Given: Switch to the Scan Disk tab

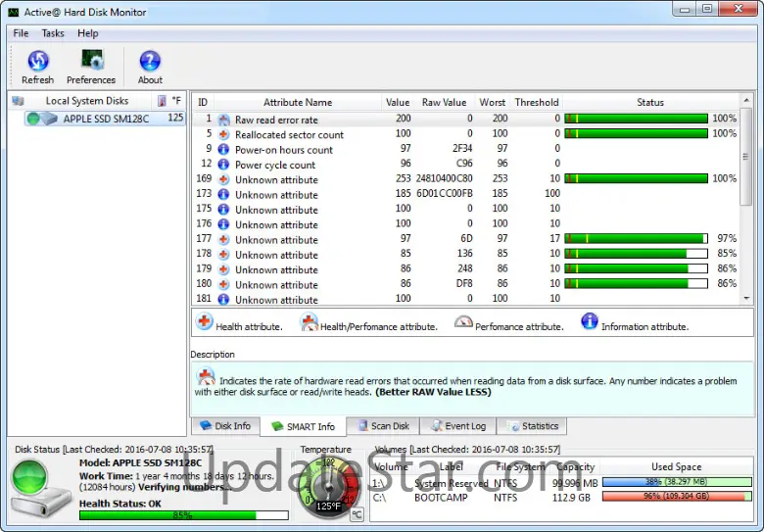Looking at the screenshot, I should 383,426.
